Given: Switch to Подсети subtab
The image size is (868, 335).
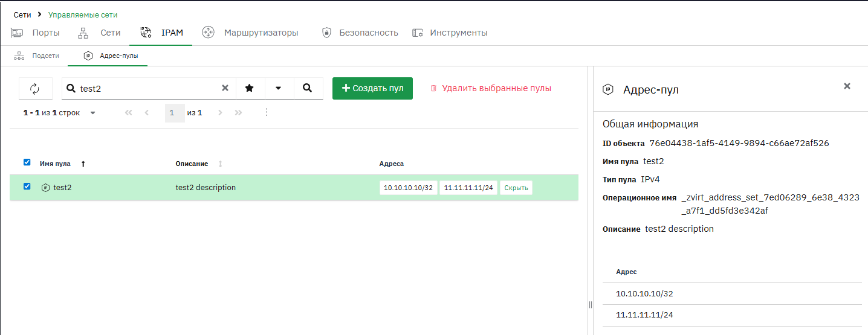Looking at the screenshot, I should tap(37, 56).
